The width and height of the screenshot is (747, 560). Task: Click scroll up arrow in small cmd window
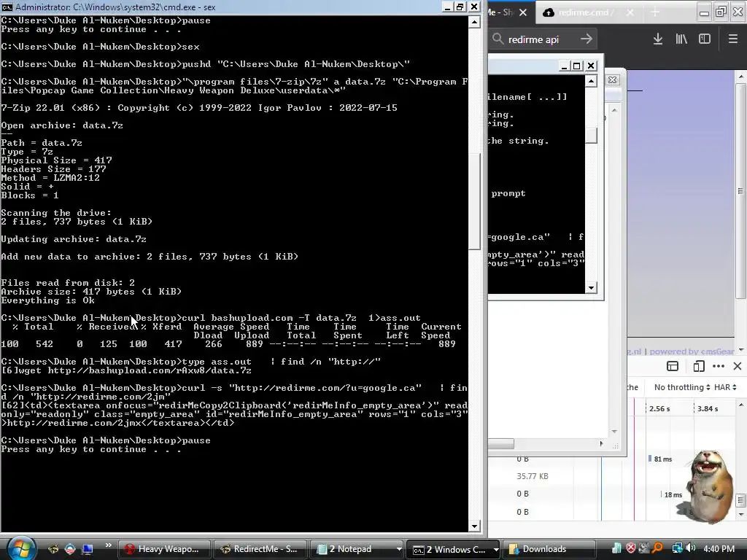[x=591, y=81]
